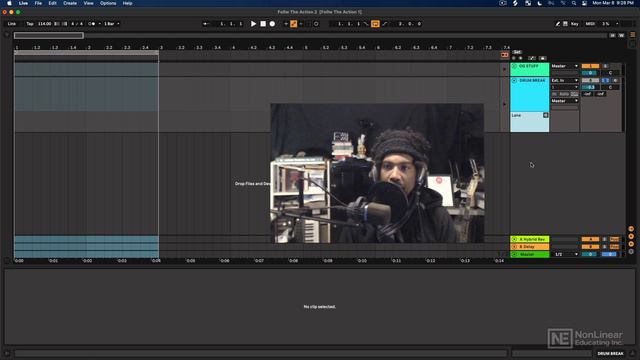
Task: Toggle the MIDI map mode button
Action: tap(590, 24)
